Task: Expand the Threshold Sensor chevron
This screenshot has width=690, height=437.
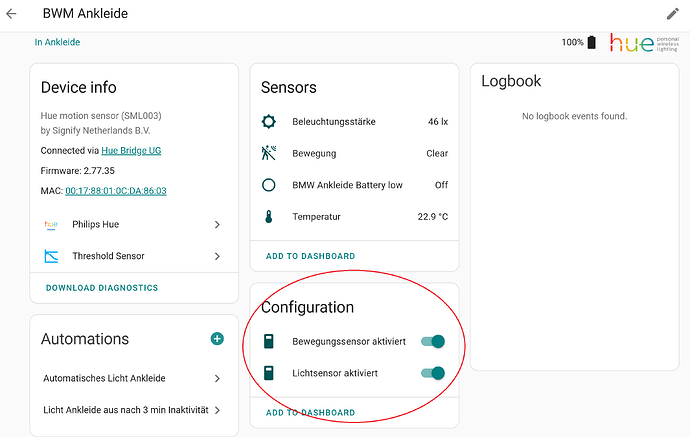Action: 217,256
